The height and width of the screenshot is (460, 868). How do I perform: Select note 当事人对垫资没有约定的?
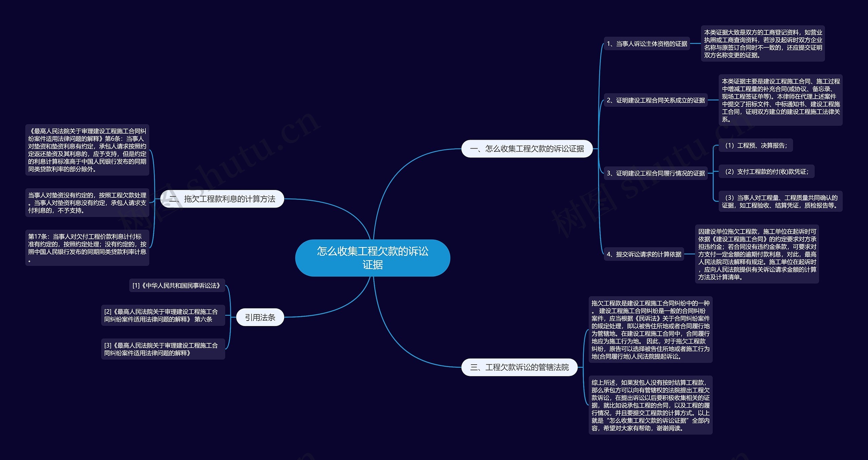[87, 203]
